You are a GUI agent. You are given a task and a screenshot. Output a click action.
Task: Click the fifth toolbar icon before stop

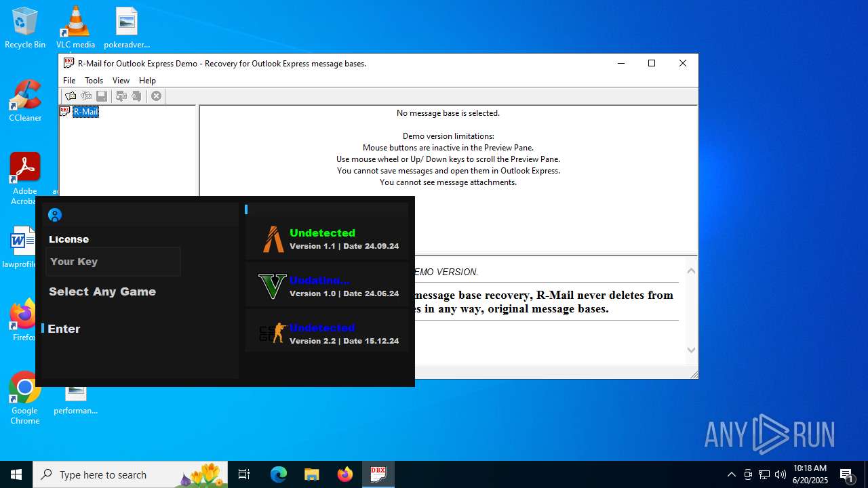click(136, 96)
